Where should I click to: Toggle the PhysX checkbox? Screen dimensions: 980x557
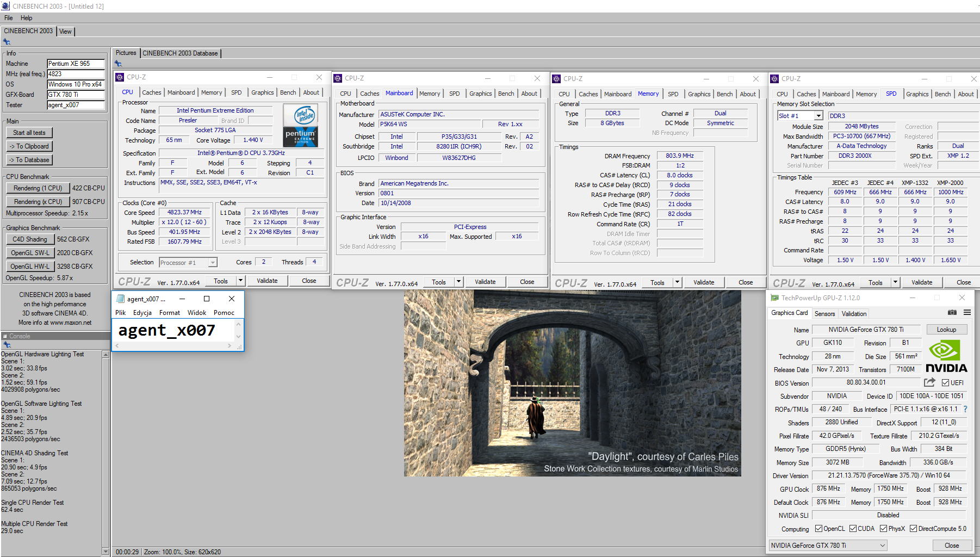[x=884, y=529]
